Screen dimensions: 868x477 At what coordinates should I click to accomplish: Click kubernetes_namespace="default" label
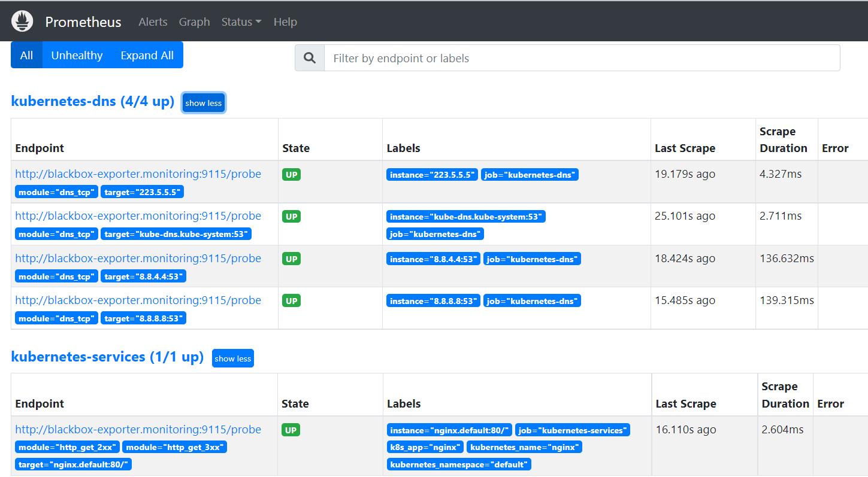pos(459,464)
